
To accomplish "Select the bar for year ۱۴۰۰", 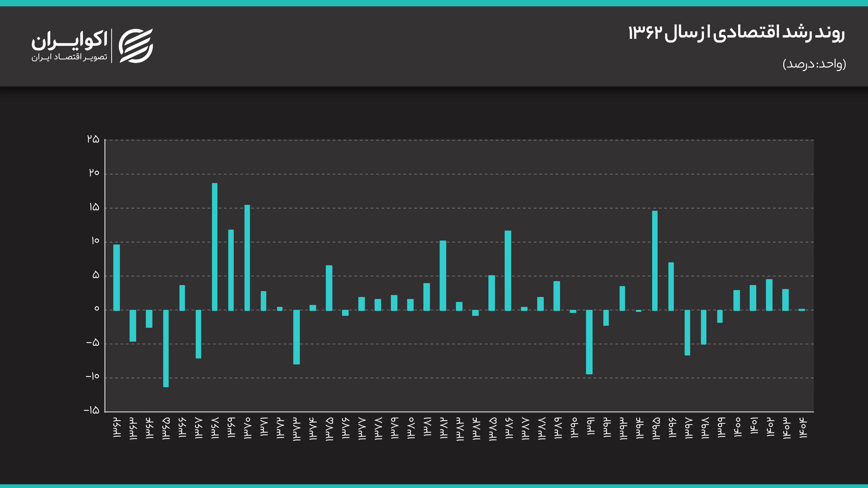I will (737, 300).
